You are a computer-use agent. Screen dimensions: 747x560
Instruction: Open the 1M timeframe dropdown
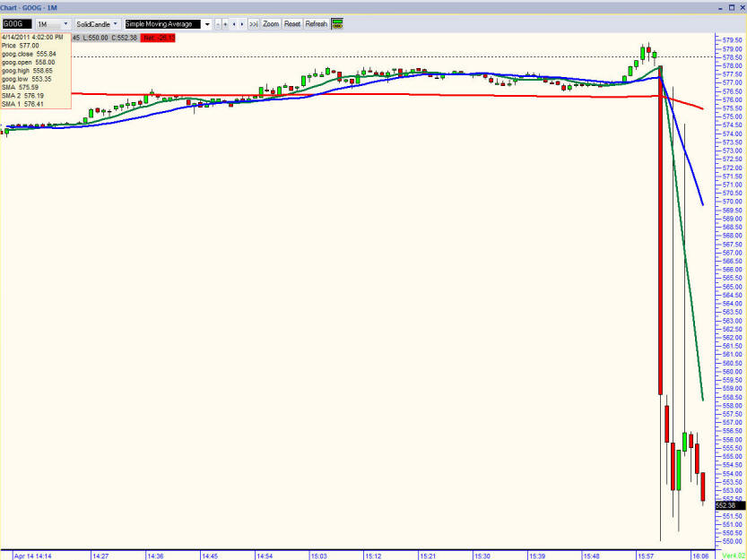pos(54,24)
